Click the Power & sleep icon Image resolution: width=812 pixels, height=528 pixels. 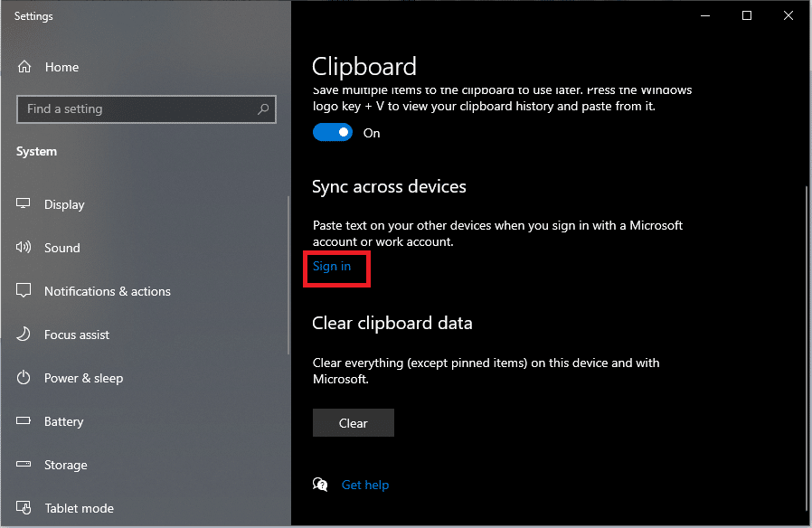pos(24,378)
